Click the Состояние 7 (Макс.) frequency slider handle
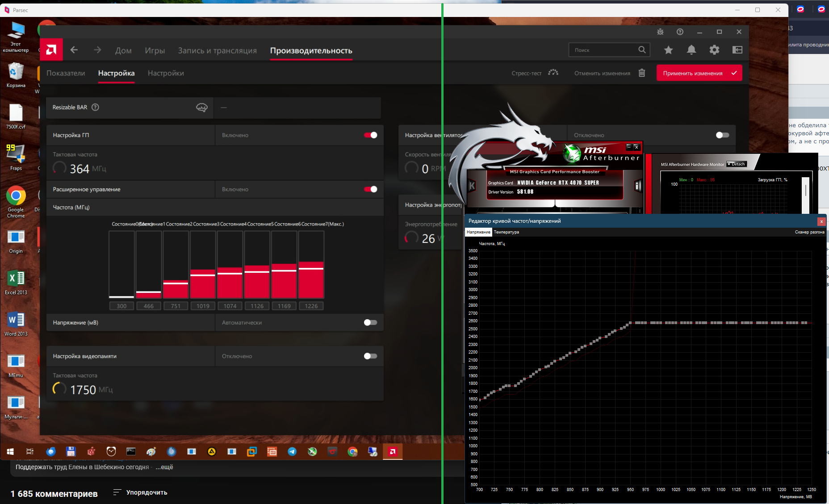The image size is (829, 504). click(311, 269)
